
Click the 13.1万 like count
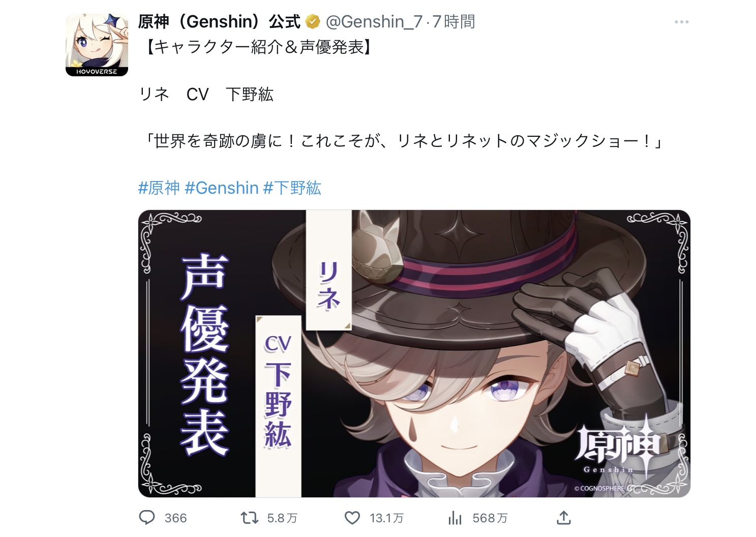386,518
